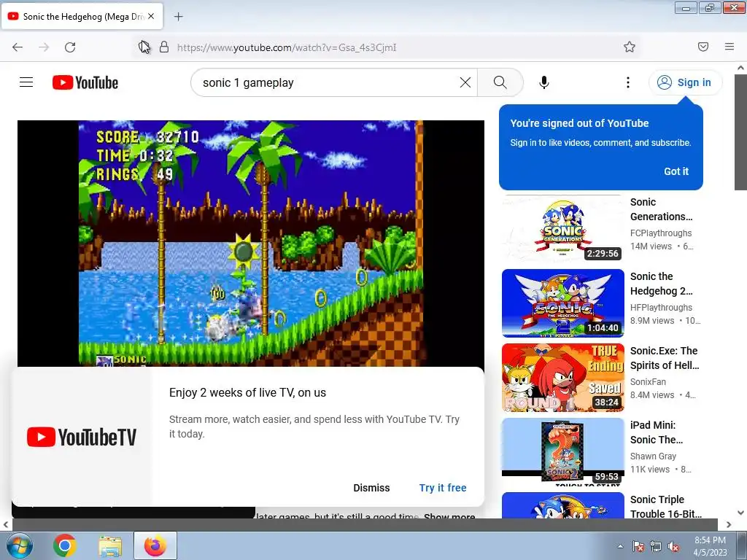Click 'Sonic.Exe: The Spirits of Hell...' title
747x560 pixels.
[x=665, y=357]
